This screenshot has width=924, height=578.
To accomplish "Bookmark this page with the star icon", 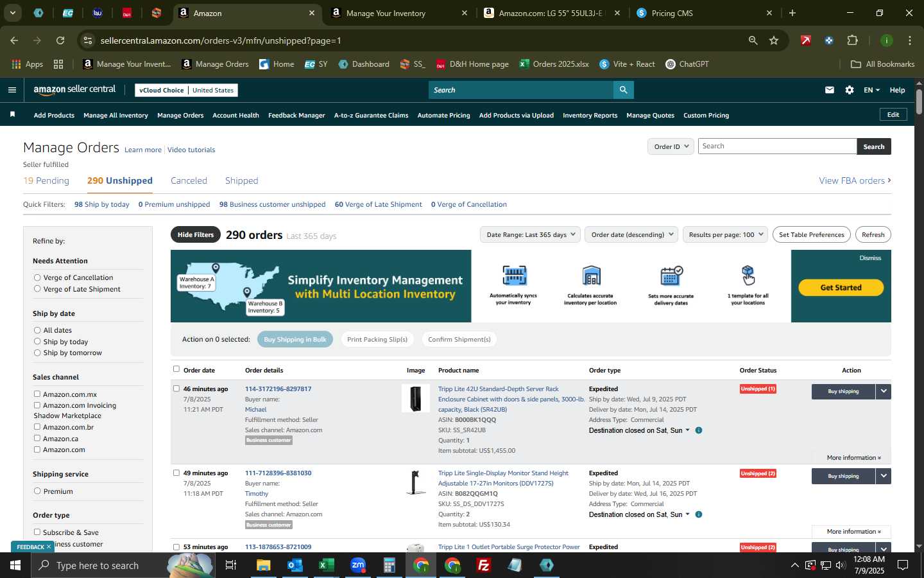I will coord(774,40).
